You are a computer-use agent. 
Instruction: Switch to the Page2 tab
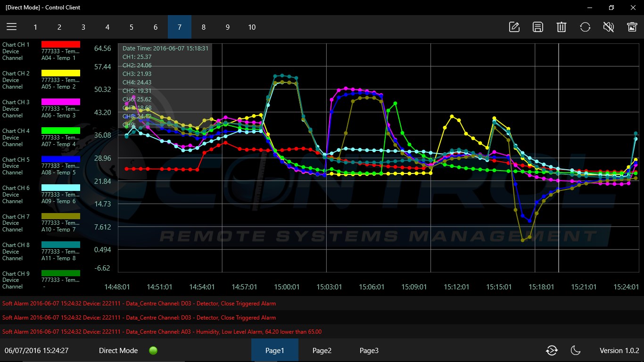coord(322,350)
